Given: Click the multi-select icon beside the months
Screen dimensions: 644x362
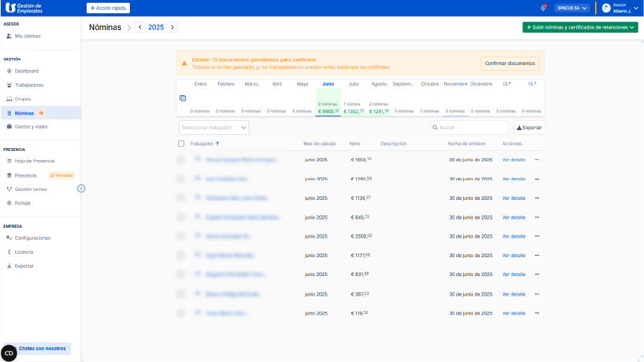Looking at the screenshot, I should [182, 99].
